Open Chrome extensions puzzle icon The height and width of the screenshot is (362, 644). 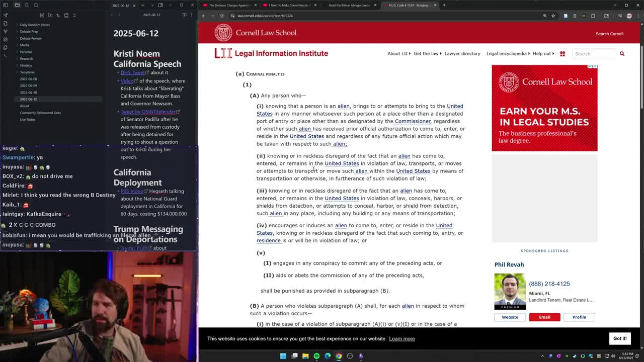(593, 16)
